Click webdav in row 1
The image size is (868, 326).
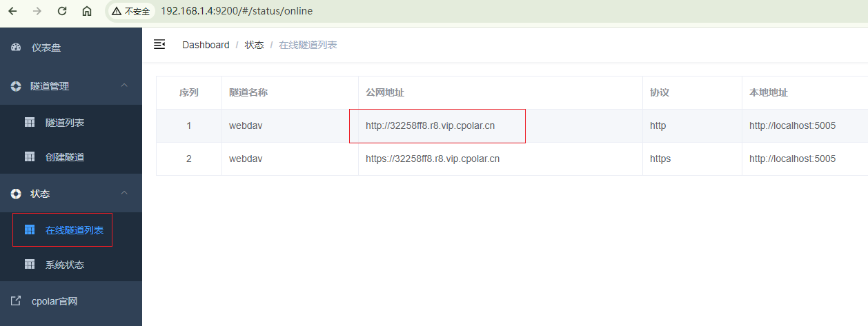pyautogui.click(x=246, y=125)
